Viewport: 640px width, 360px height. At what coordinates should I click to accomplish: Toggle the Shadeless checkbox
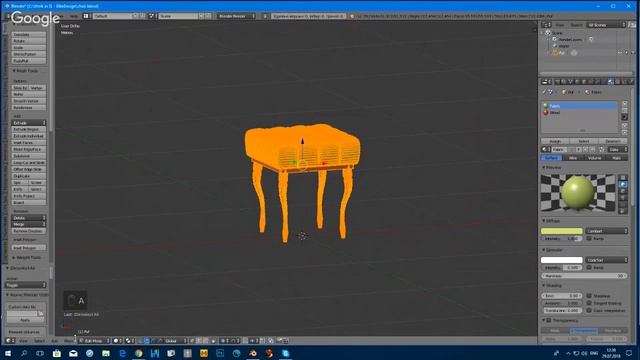[589, 296]
